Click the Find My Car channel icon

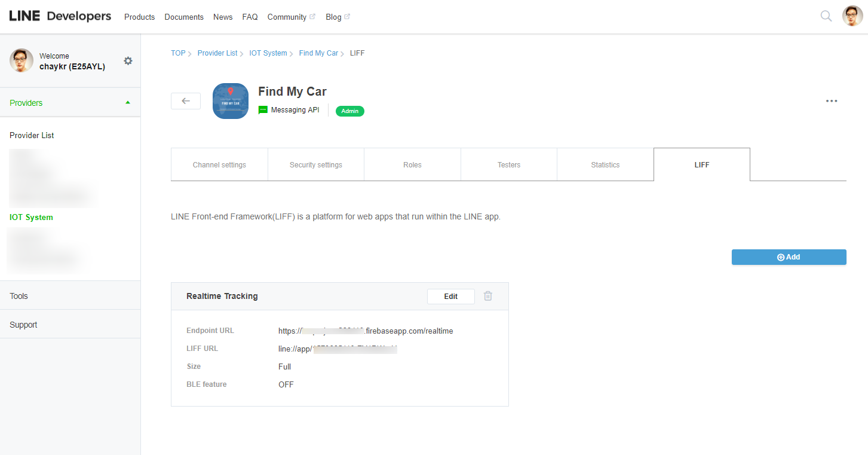click(231, 101)
